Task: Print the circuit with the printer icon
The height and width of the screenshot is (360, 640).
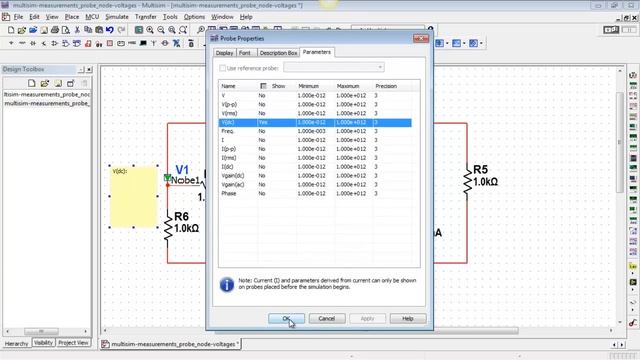Action: pyautogui.click(x=55, y=30)
